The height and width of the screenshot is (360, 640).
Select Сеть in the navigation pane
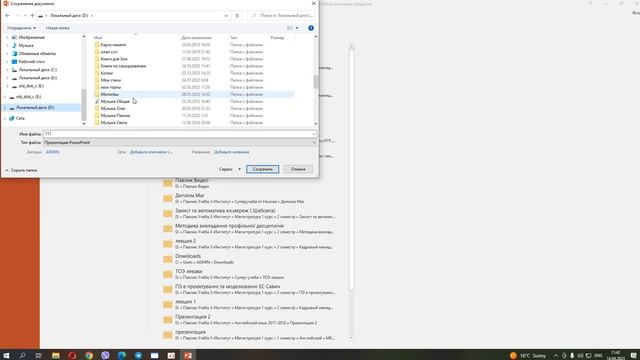[20, 118]
